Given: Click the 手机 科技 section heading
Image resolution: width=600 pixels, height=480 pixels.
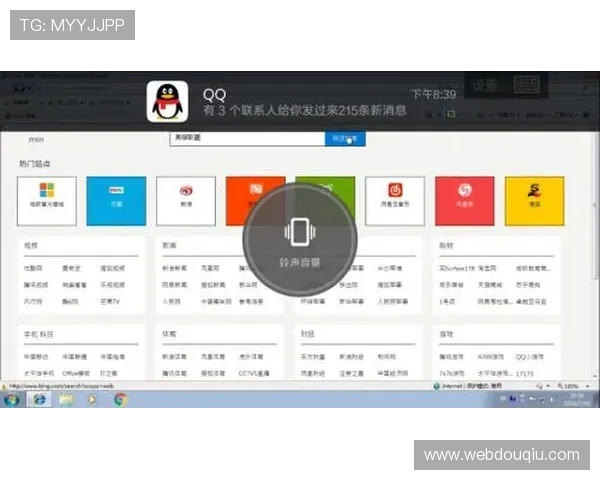Looking at the screenshot, I should click(39, 335).
